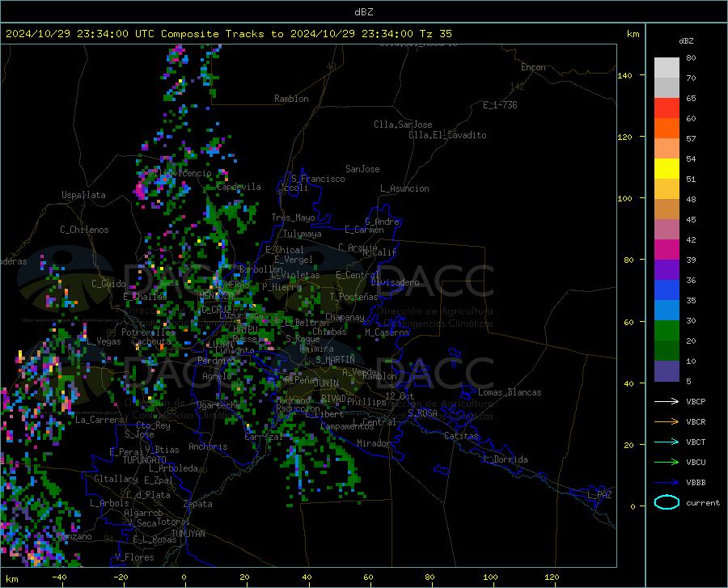Click the Potrerillos map label
This screenshot has width=728, height=588.
[x=148, y=332]
